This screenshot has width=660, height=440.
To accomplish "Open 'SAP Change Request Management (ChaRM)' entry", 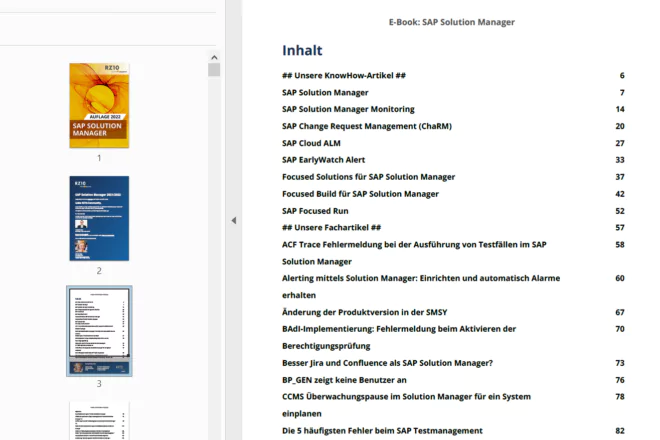I will coord(367,126).
